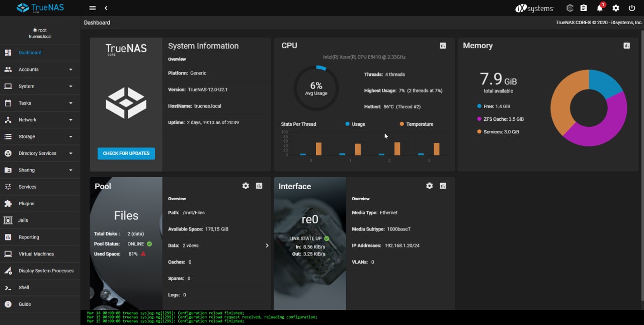This screenshot has height=325, width=644.
Task: Open the Reporting menu item
Action: [x=40, y=237]
